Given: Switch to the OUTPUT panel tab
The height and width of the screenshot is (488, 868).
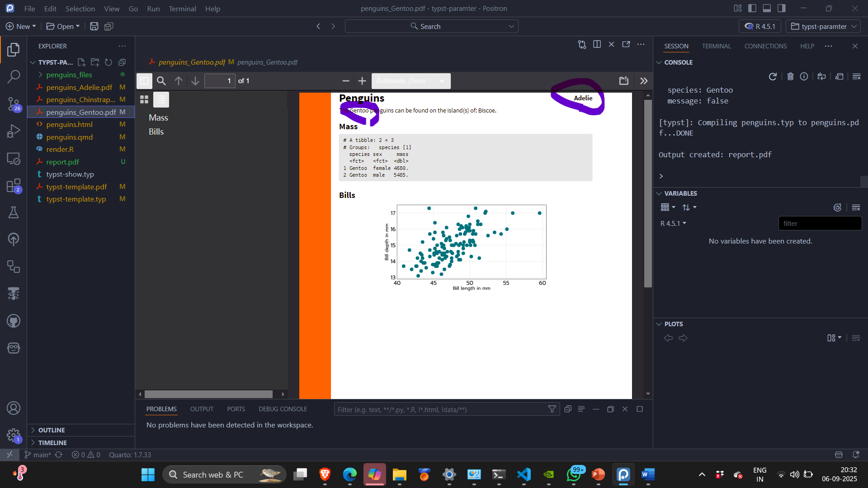Looking at the screenshot, I should [x=202, y=409].
